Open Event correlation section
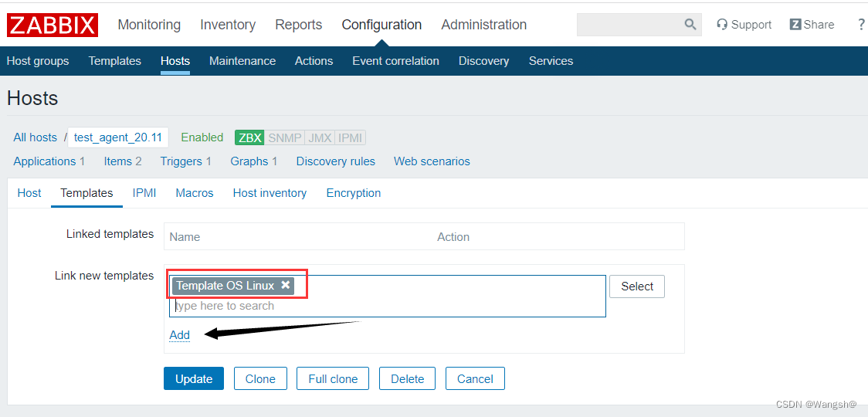This screenshot has width=868, height=417. (x=396, y=61)
